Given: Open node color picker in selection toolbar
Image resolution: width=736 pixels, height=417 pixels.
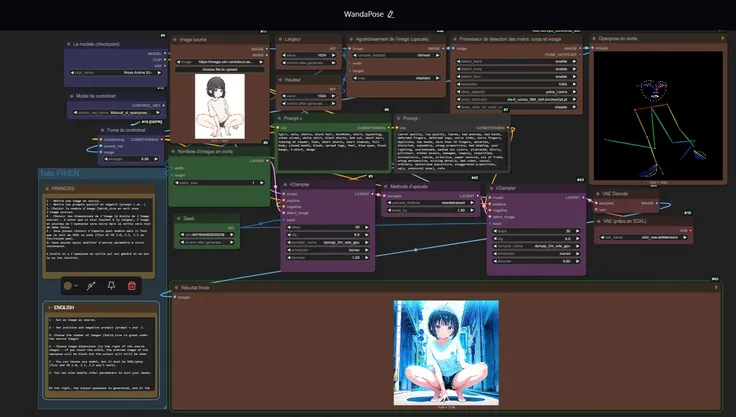Looking at the screenshot, I should 70,286.
